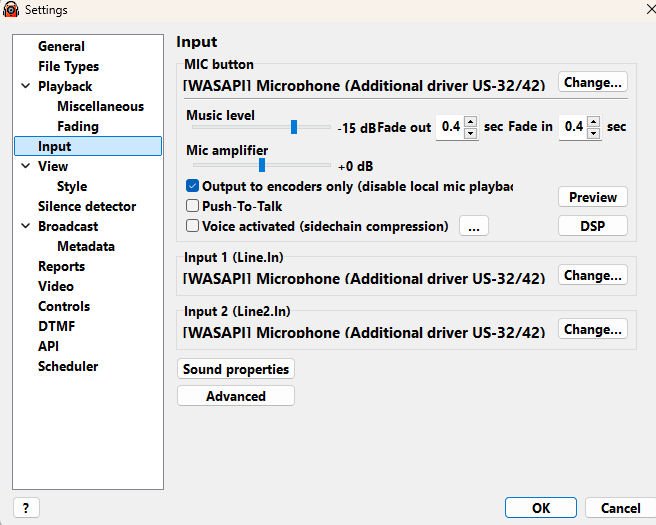
Task: Enable Voice activated sidechain compression
Action: tap(193, 226)
